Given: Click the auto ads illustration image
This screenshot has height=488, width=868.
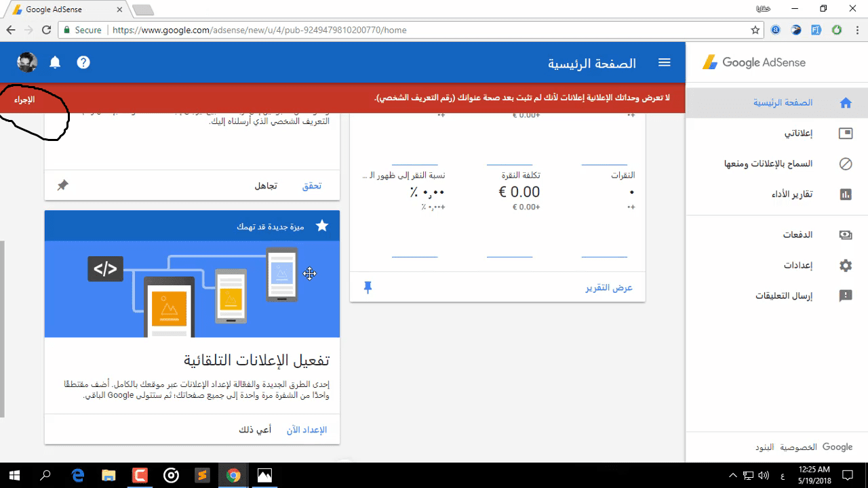Looking at the screenshot, I should point(192,289).
